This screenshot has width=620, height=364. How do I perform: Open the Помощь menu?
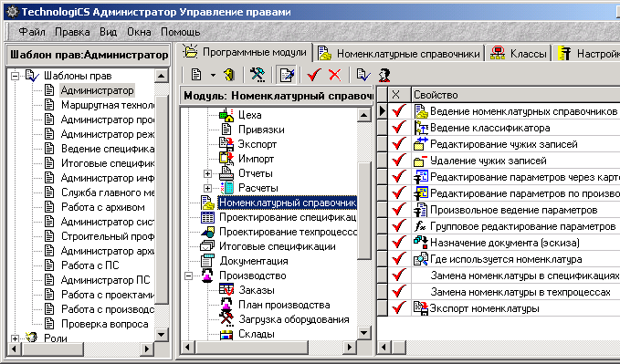[180, 32]
